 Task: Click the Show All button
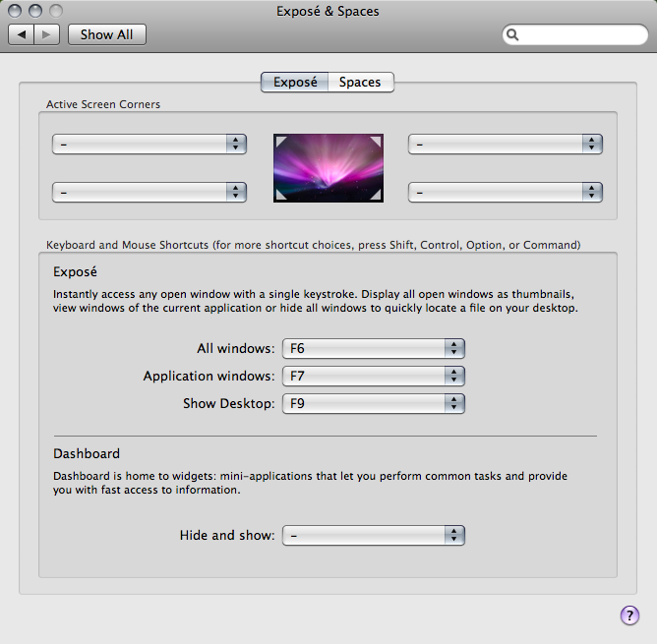tap(107, 34)
